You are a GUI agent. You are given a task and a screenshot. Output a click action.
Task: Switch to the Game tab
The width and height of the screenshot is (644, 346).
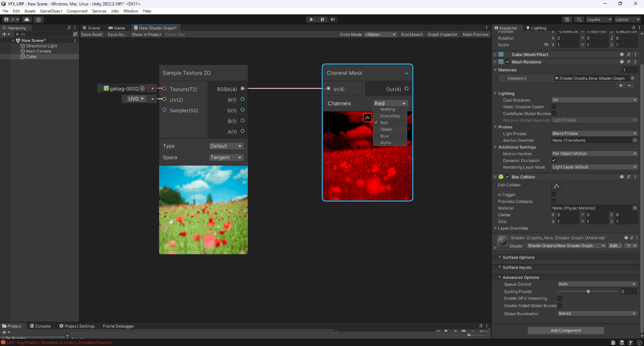(116, 28)
